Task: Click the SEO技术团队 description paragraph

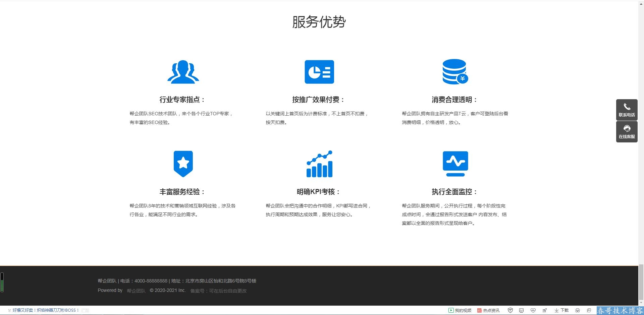Action: pyautogui.click(x=181, y=118)
